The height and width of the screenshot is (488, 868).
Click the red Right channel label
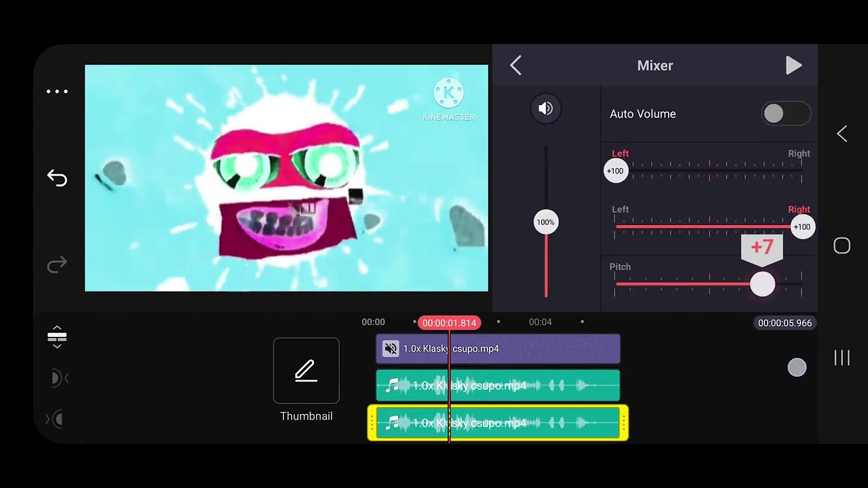(x=799, y=209)
